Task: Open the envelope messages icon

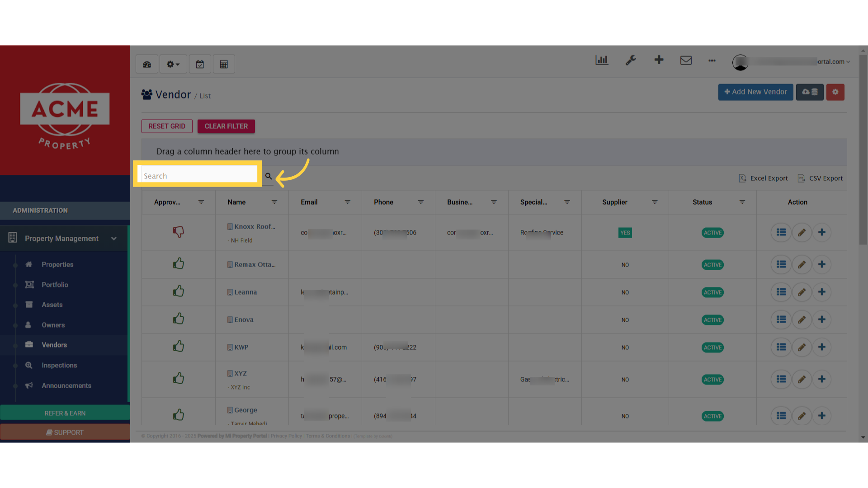Action: (x=686, y=60)
